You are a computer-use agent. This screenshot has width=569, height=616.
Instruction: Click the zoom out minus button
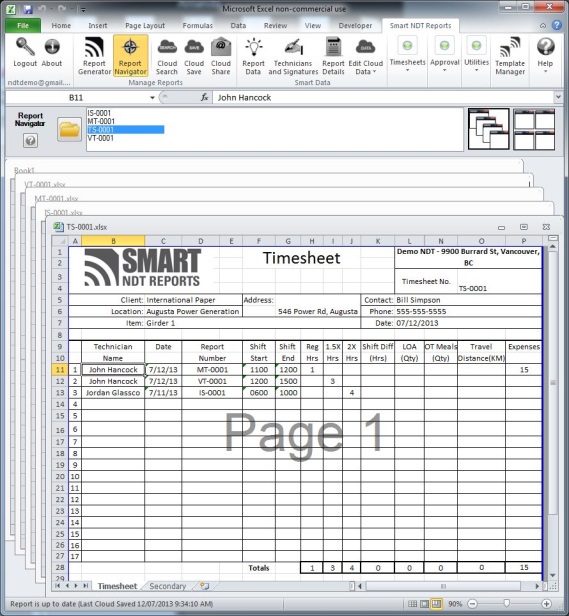click(x=473, y=604)
